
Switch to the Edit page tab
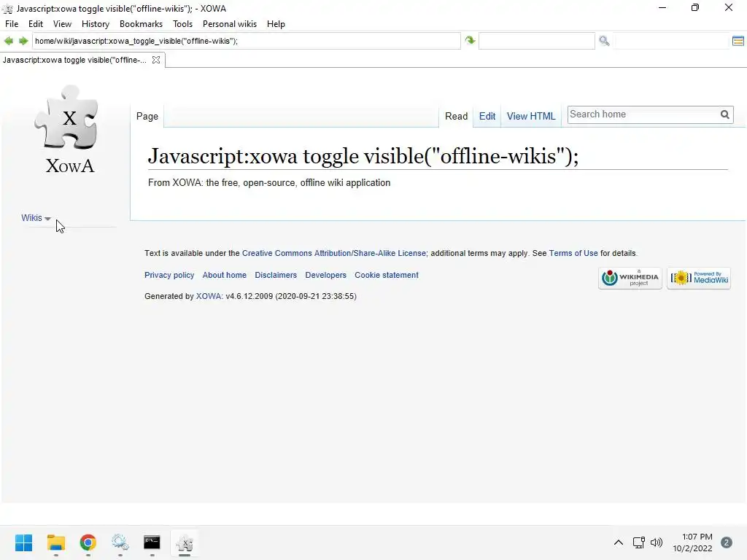coord(487,116)
